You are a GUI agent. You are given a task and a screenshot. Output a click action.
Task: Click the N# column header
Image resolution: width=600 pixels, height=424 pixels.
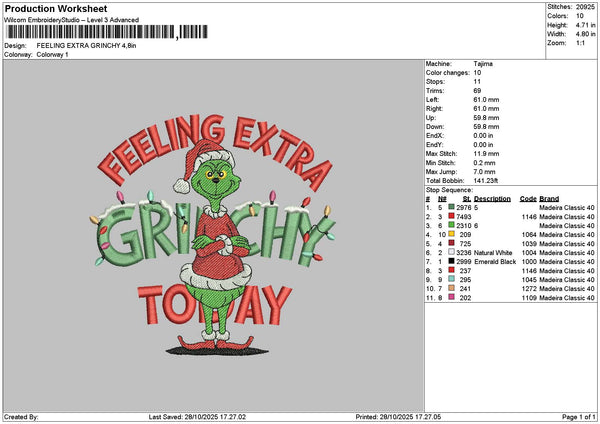pos(442,199)
